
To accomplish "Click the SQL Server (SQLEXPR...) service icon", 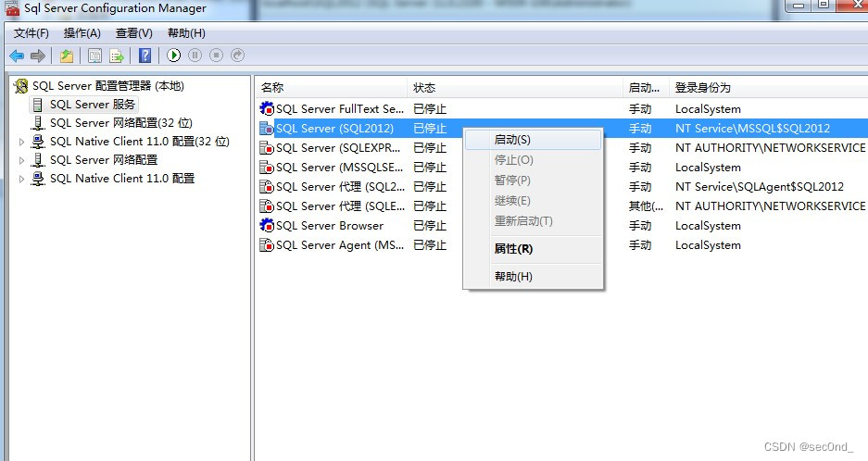I will [x=267, y=148].
